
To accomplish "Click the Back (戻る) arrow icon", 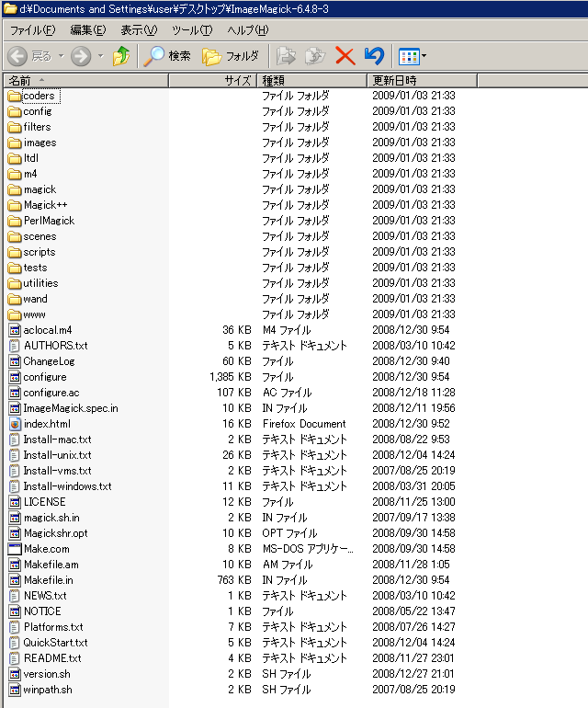I will pos(17,56).
